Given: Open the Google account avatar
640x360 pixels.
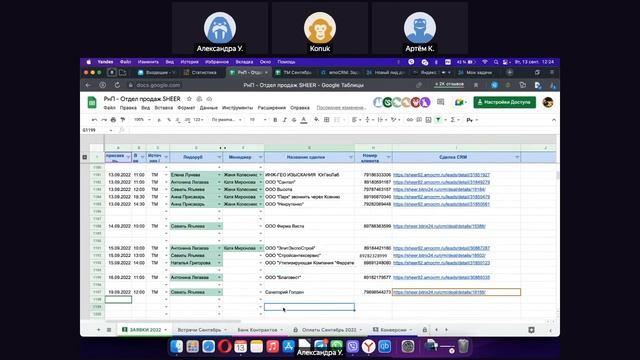Looking at the screenshot, I should [548, 102].
